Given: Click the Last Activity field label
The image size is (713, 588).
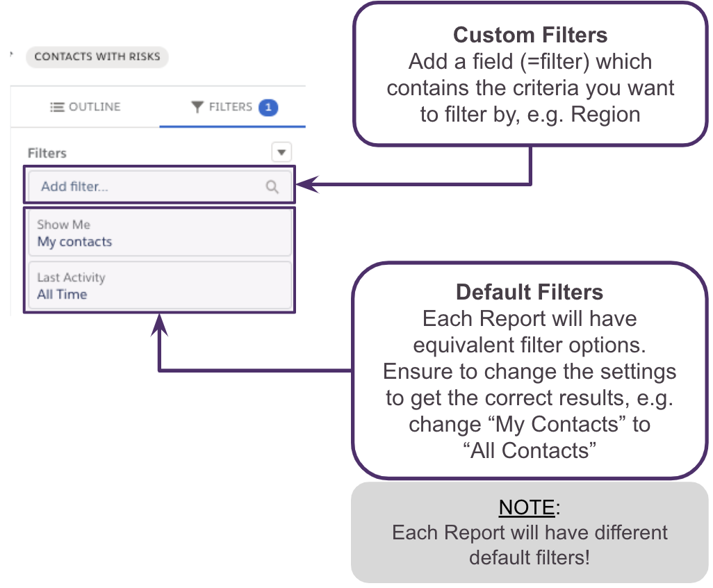Looking at the screenshot, I should (71, 277).
